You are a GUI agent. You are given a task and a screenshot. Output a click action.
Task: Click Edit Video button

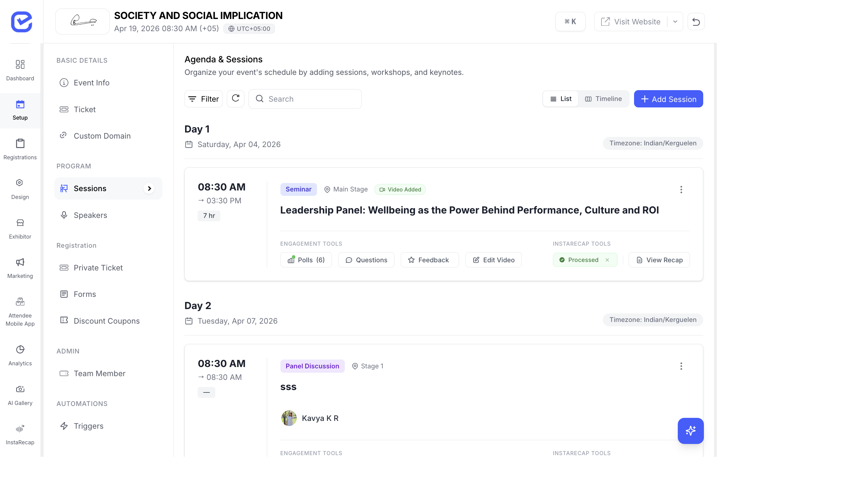pos(494,260)
